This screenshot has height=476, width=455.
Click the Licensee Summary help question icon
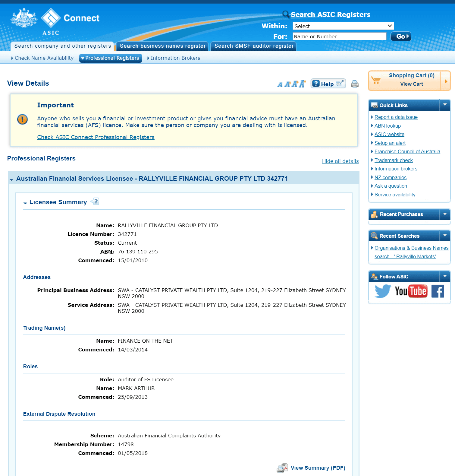click(x=95, y=202)
